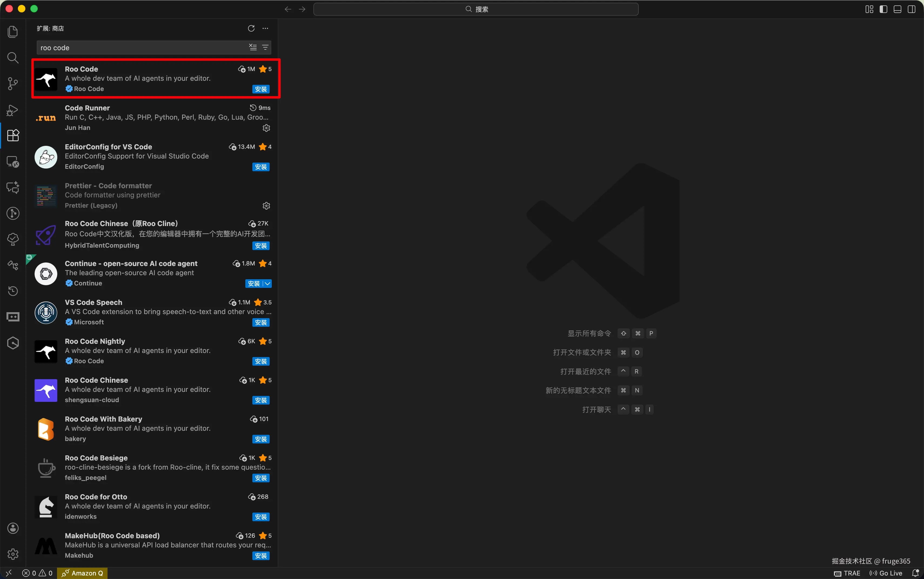The height and width of the screenshot is (579, 924).
Task: Toggle the bottom panel visibility
Action: (x=897, y=9)
